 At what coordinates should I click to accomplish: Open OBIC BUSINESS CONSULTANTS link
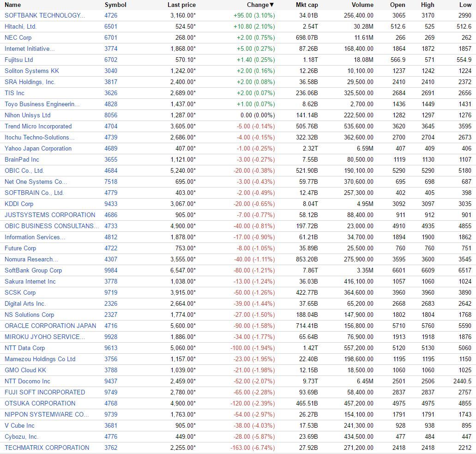tap(52, 226)
